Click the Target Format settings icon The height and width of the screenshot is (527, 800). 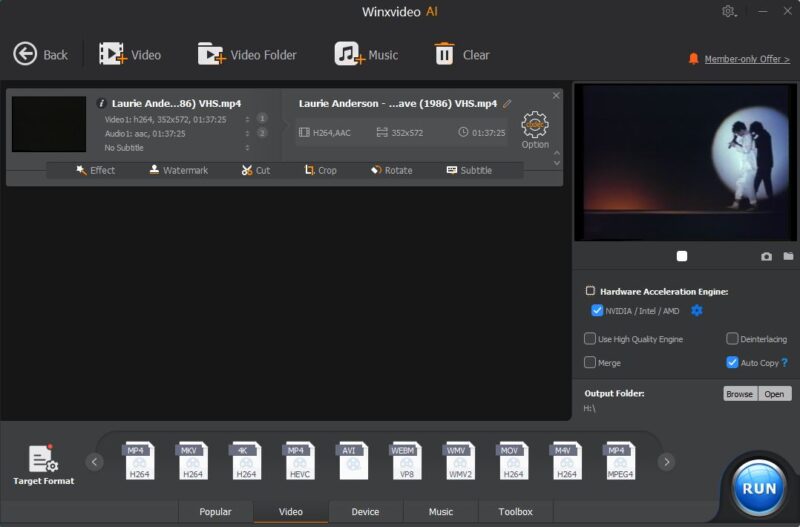tap(43, 459)
